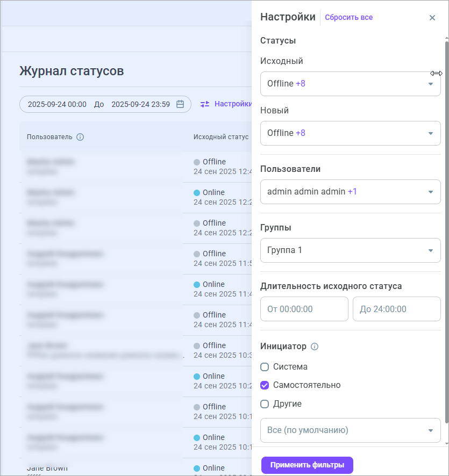This screenshot has width=449, height=476.
Task: Enable the Система checkbox
Action: [x=265, y=367]
